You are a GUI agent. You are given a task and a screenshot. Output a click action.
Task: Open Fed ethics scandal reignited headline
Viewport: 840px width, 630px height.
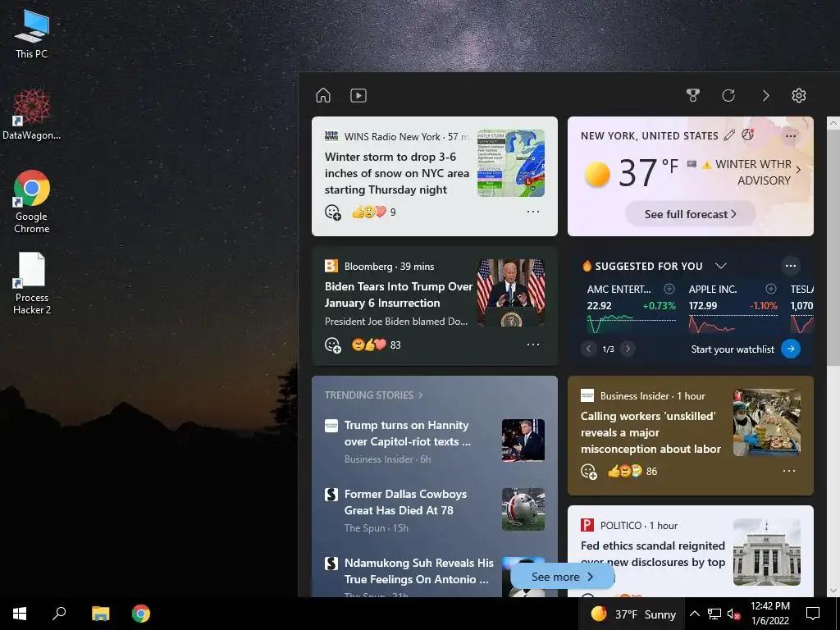click(652, 554)
